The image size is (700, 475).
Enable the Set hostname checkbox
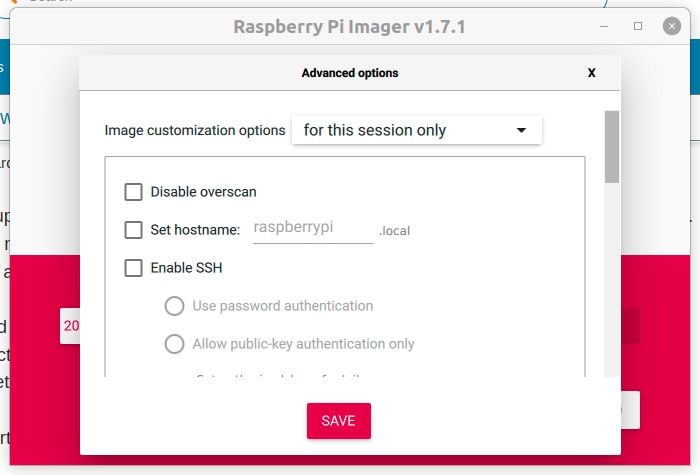[x=133, y=230]
